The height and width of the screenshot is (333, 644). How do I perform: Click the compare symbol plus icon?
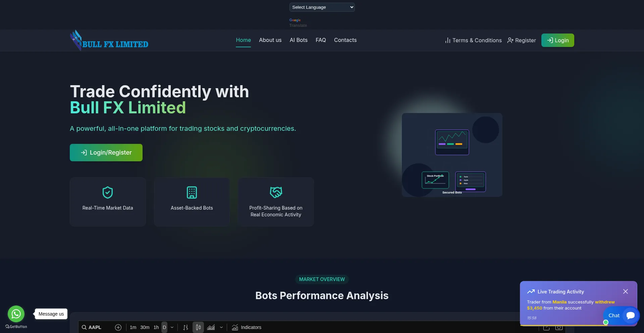tap(118, 327)
